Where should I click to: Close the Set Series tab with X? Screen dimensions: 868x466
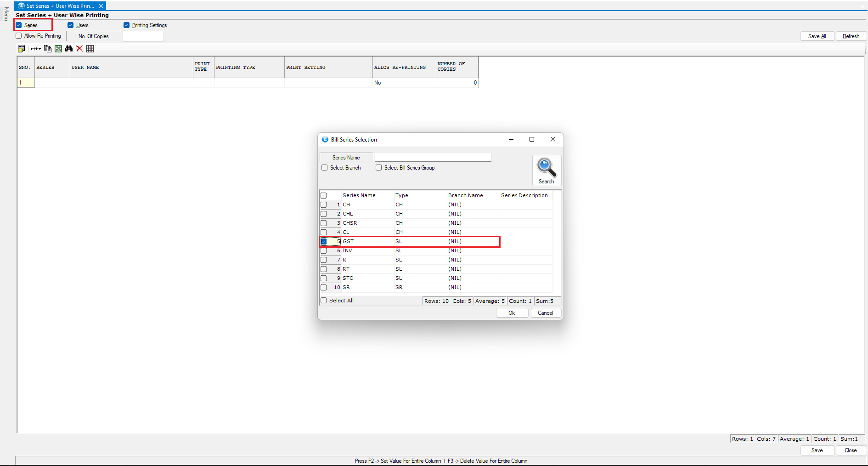[x=101, y=6]
